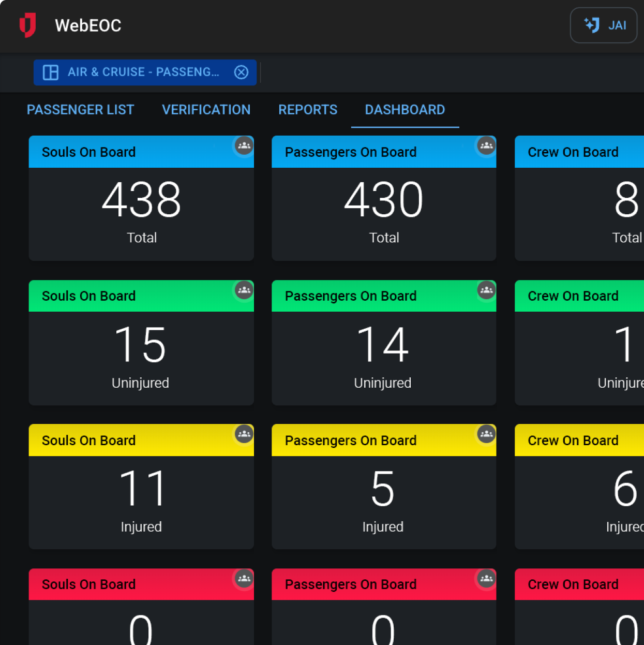Select the 11 Injured souls count
644x645 pixels.
pos(141,489)
